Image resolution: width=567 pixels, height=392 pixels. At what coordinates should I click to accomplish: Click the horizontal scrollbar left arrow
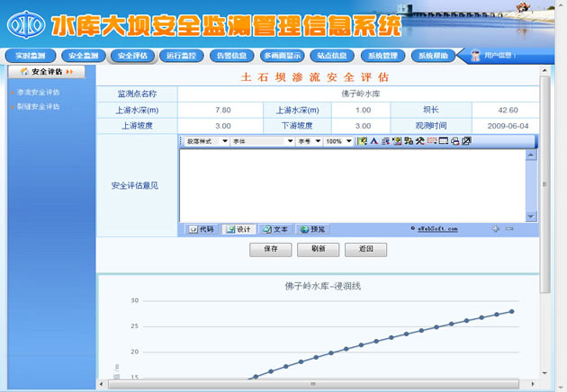point(101,384)
